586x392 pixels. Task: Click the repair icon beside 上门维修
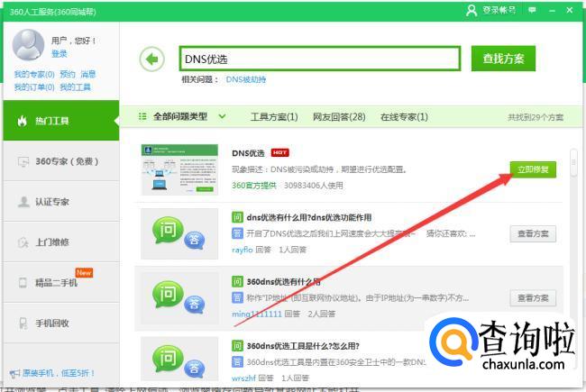[23, 242]
